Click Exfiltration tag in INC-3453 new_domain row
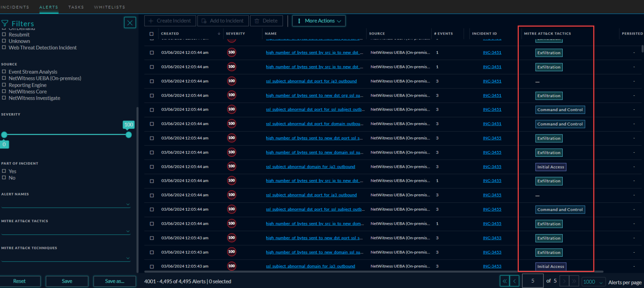The image size is (644, 288). coord(549,252)
